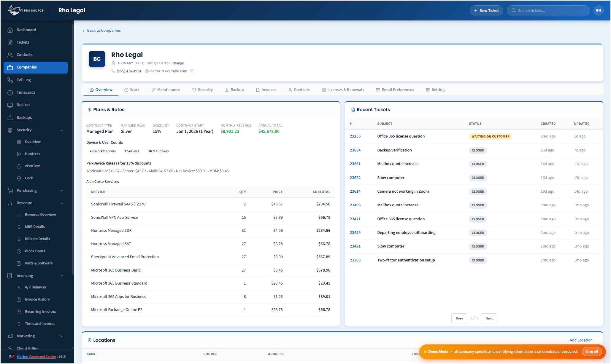This screenshot has width=611, height=364.
Task: Click Add Location link
Action: tap(579, 340)
